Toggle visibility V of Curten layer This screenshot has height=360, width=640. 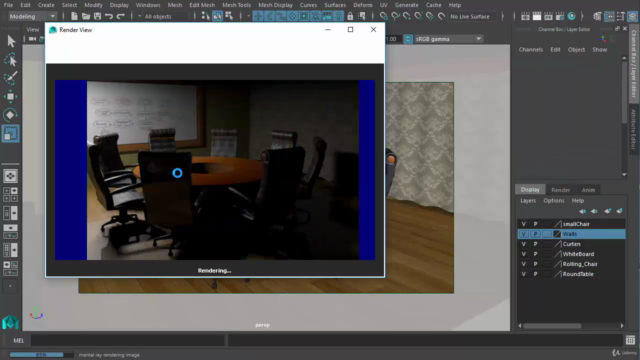tap(523, 244)
